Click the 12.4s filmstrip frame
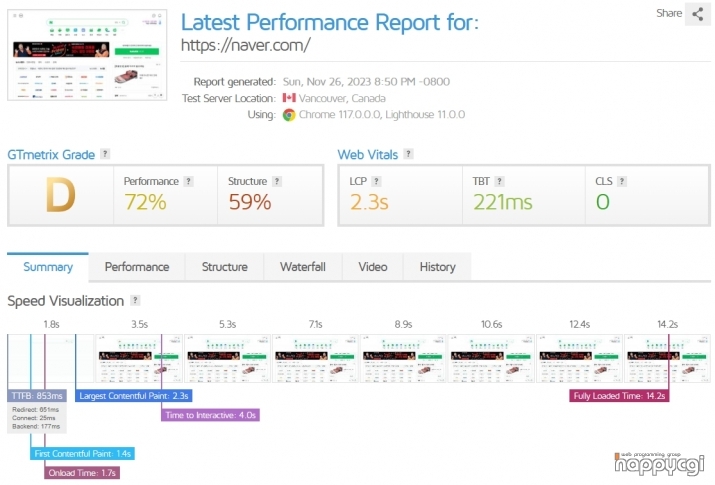The height and width of the screenshot is (485, 715). [x=580, y=358]
